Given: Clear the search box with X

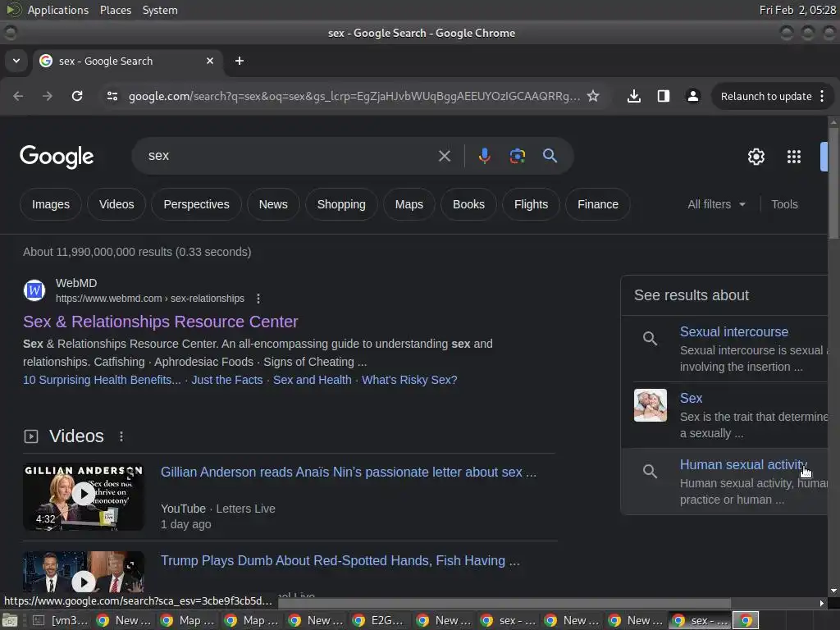Looking at the screenshot, I should [x=444, y=156].
